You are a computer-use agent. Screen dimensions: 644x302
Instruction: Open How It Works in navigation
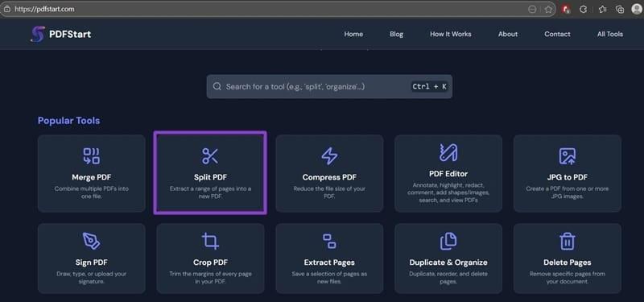coord(451,34)
